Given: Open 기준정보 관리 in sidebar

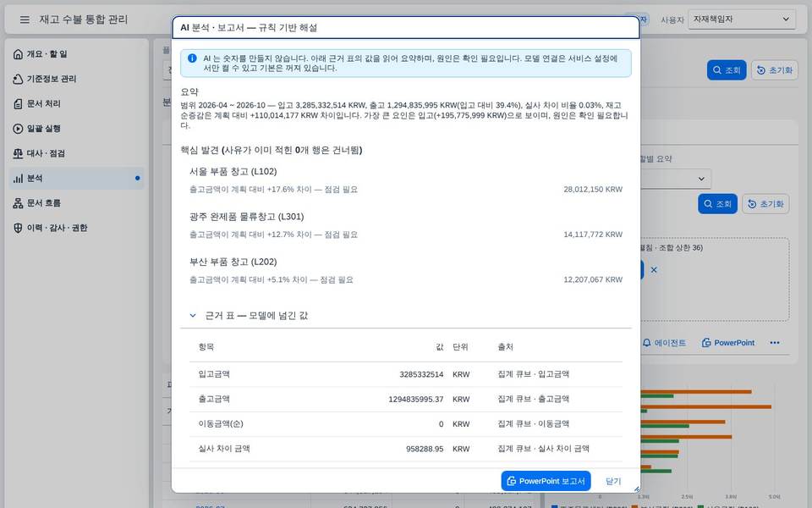Looking at the screenshot, I should (x=77, y=79).
